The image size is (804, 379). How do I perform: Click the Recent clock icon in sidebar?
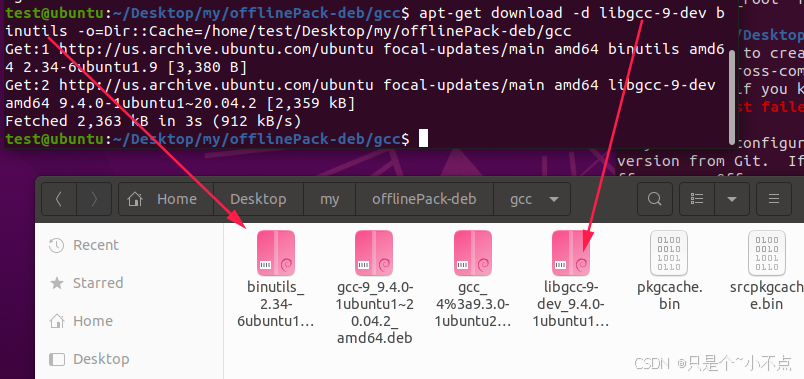coord(56,246)
